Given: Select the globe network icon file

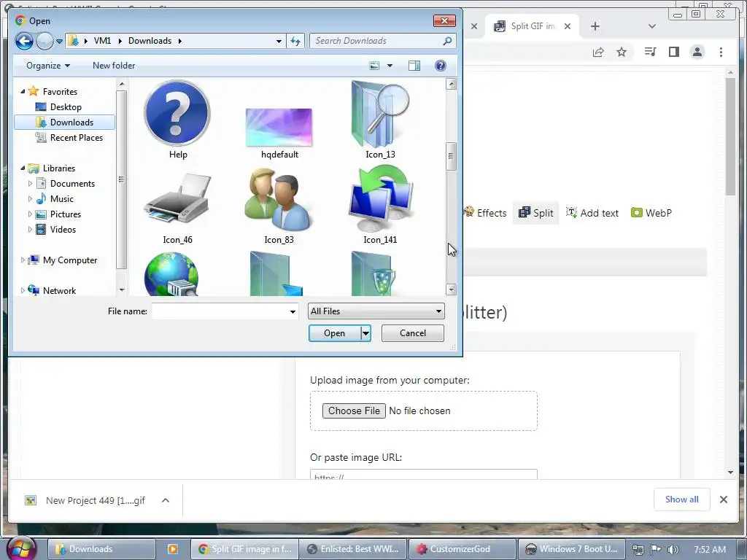Looking at the screenshot, I should click(x=172, y=274).
